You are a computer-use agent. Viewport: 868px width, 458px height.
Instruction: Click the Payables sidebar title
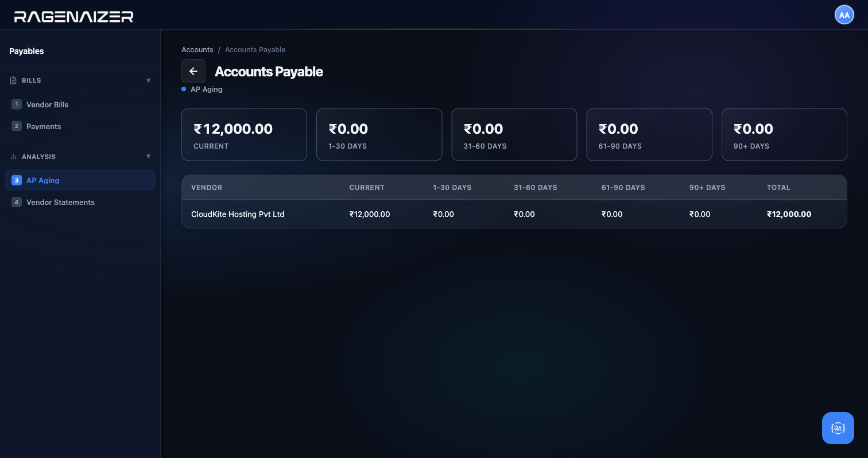26,51
